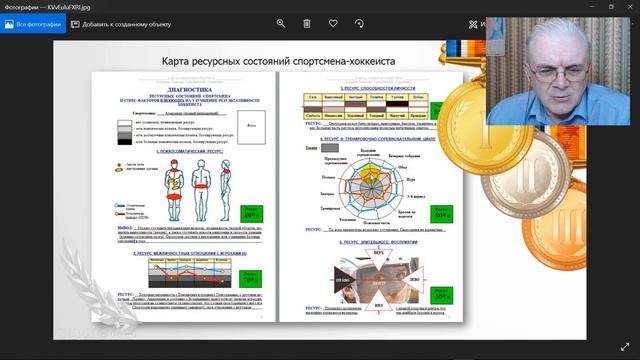640x360 pixels.
Task: Click the empty photo placeholder box on the left page
Action: [251, 127]
